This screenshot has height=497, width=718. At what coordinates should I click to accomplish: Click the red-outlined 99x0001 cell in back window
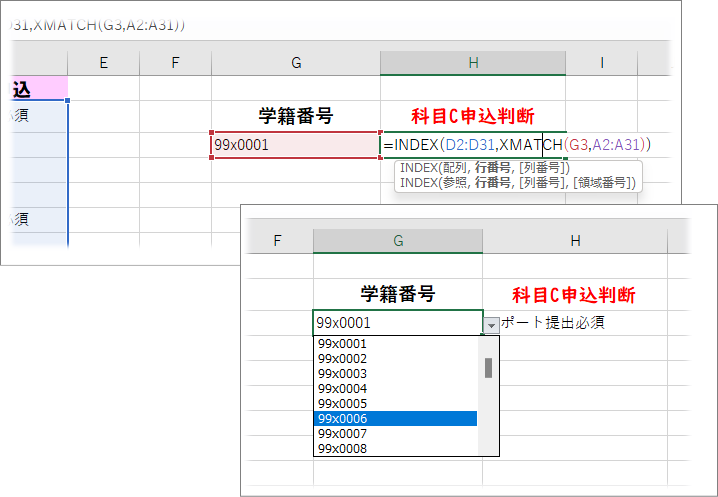(x=296, y=145)
